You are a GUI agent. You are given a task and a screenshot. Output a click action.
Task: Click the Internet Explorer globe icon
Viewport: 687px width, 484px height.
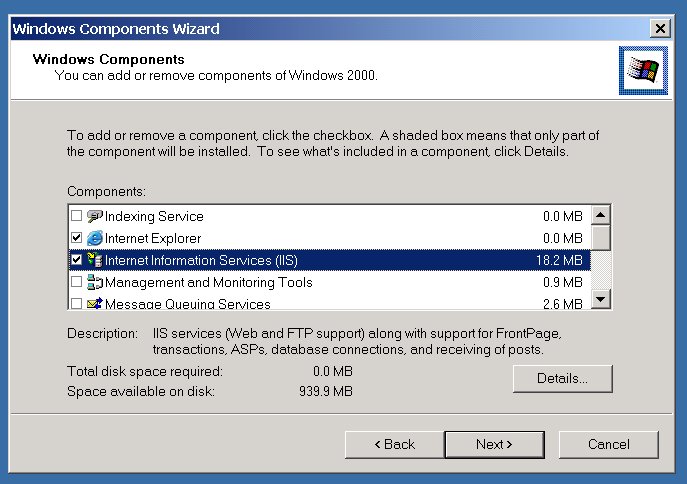(95, 238)
